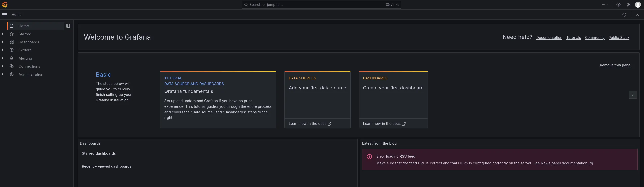644x187 pixels.
Task: Open the news RSS feed icon
Action: click(628, 5)
